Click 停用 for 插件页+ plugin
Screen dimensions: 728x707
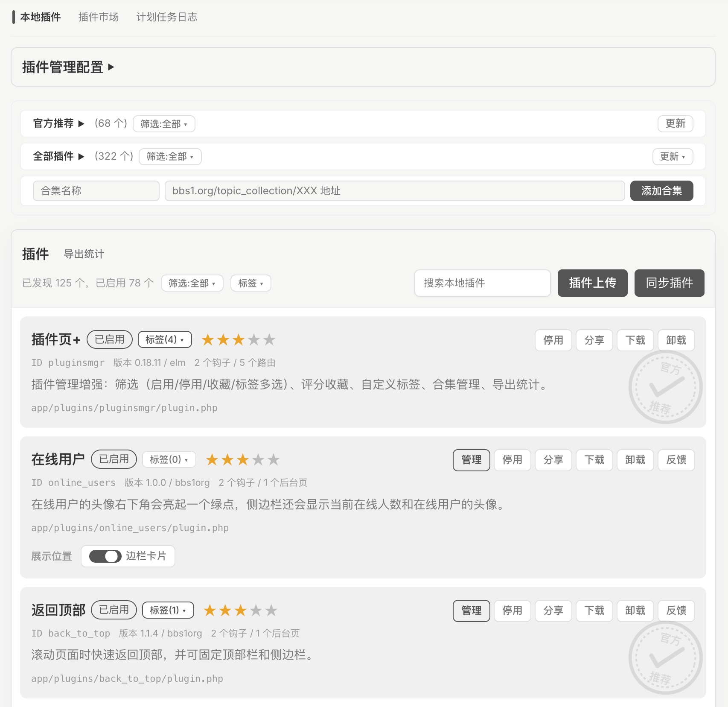[x=553, y=340]
